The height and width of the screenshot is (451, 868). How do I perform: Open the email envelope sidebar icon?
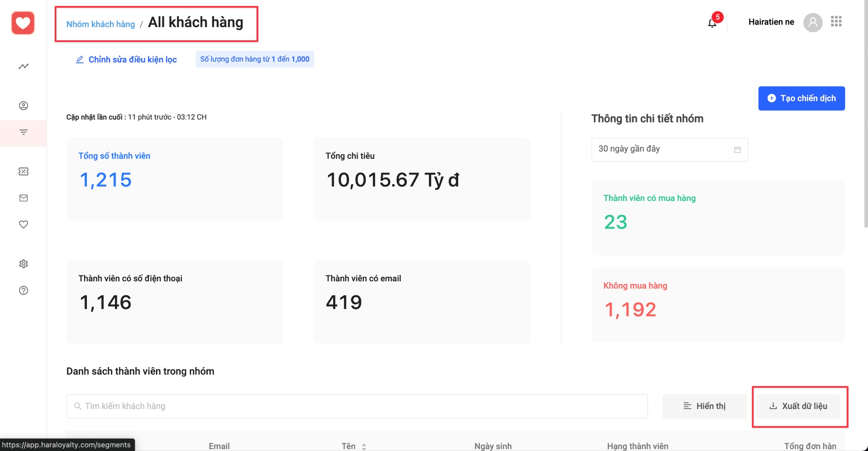24,198
